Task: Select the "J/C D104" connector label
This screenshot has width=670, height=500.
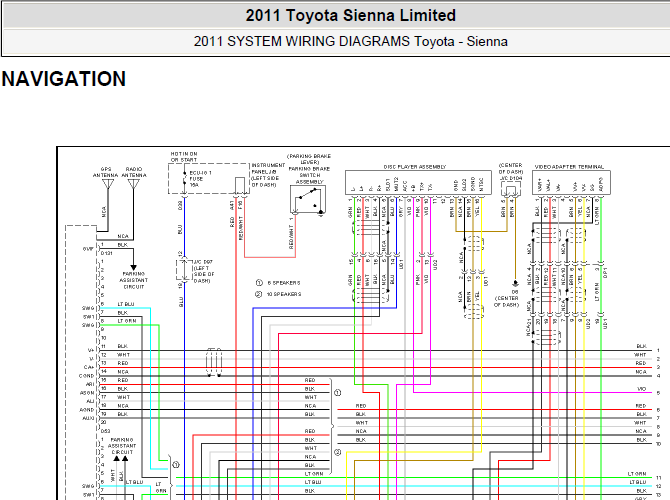Action: pyautogui.click(x=511, y=178)
